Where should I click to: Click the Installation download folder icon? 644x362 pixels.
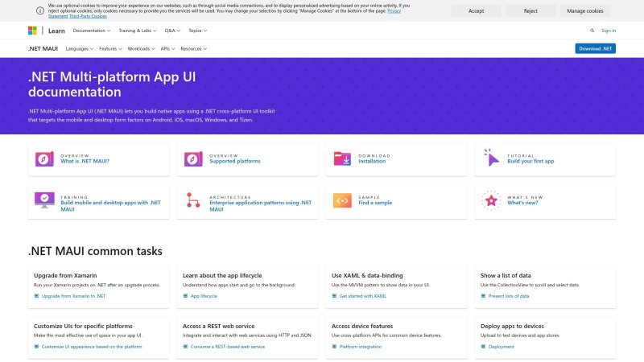pos(342,158)
